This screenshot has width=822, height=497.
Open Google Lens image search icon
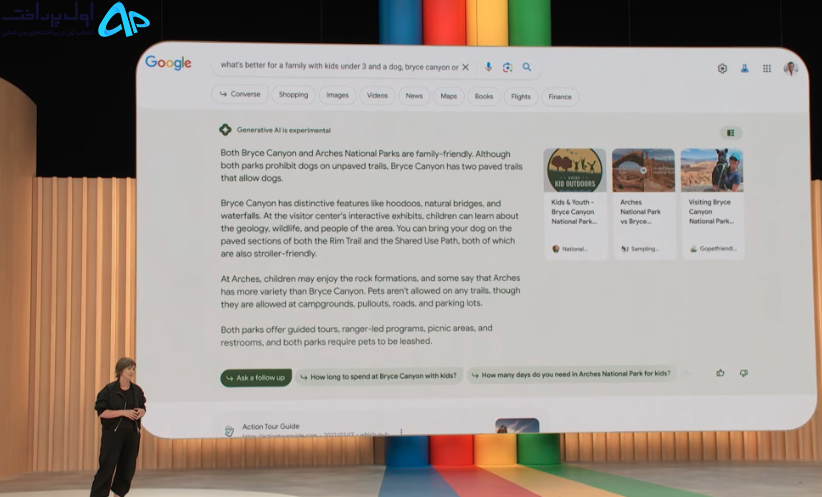507,67
